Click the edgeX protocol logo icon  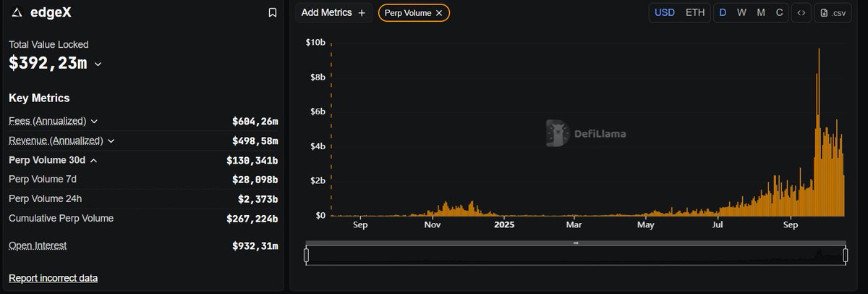[x=17, y=12]
